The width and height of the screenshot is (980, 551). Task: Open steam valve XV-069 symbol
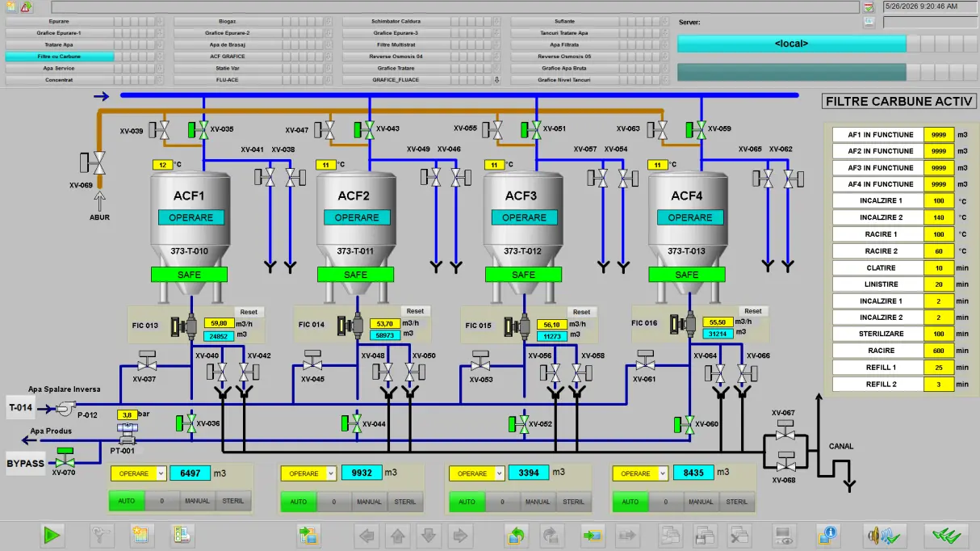click(x=99, y=162)
